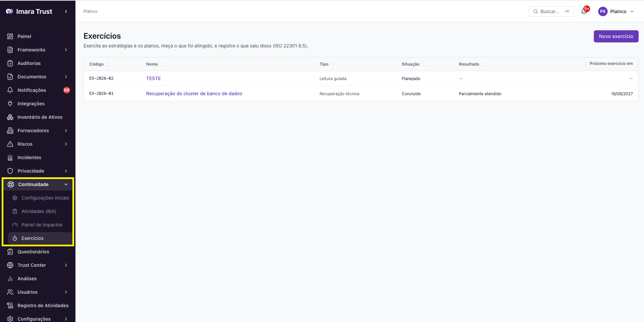This screenshot has width=644, height=322.
Task: Expand the Privacidade submenu chevron
Action: tap(66, 171)
